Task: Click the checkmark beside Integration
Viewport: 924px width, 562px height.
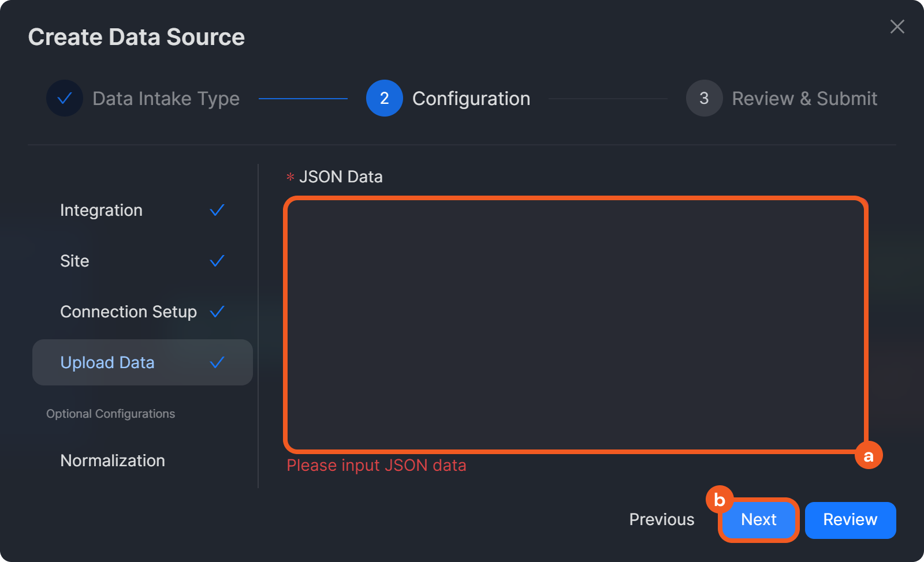Action: (x=217, y=210)
